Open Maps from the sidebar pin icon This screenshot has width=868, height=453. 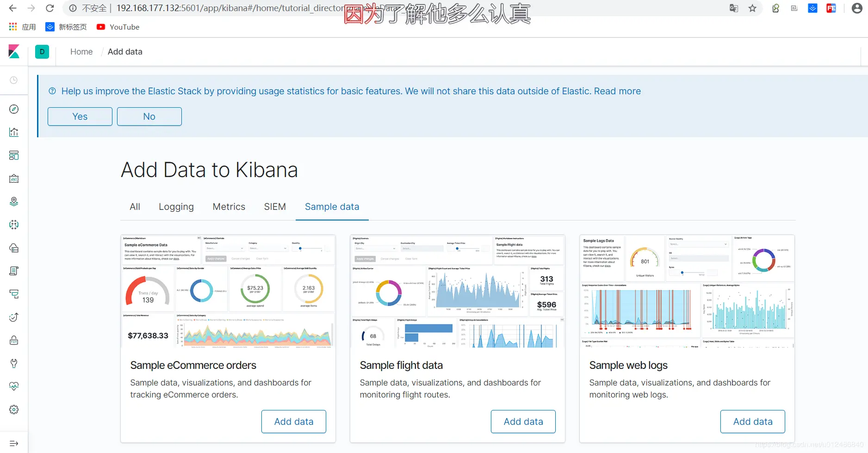14,202
